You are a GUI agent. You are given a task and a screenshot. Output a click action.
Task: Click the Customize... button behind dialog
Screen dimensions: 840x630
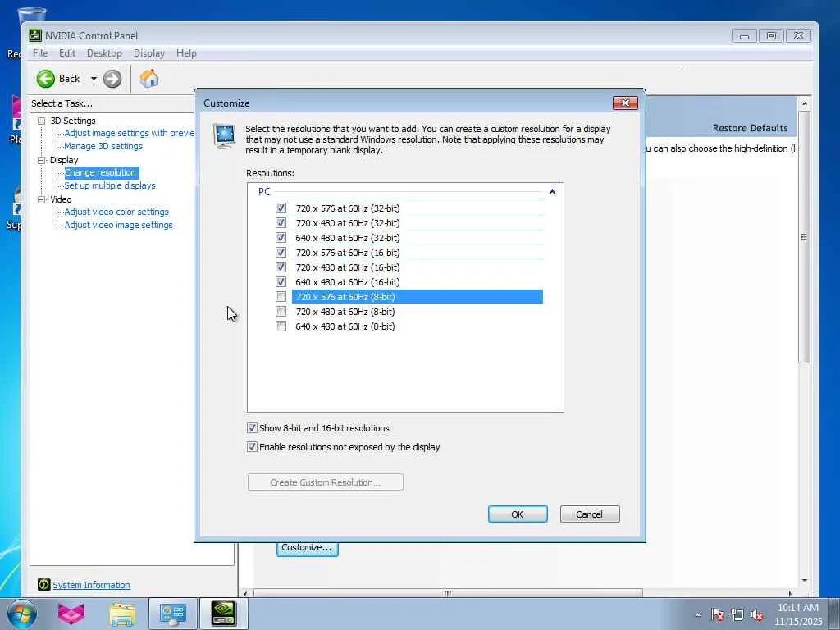(307, 548)
